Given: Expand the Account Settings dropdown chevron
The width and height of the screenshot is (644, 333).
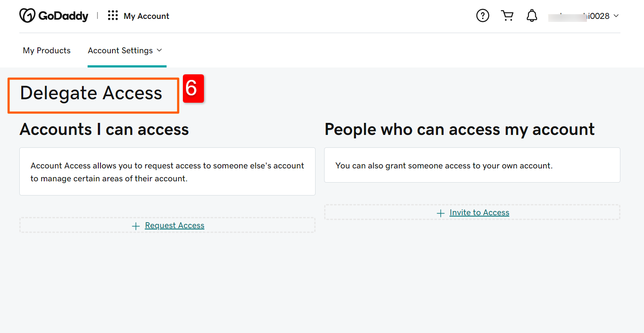Looking at the screenshot, I should [159, 50].
